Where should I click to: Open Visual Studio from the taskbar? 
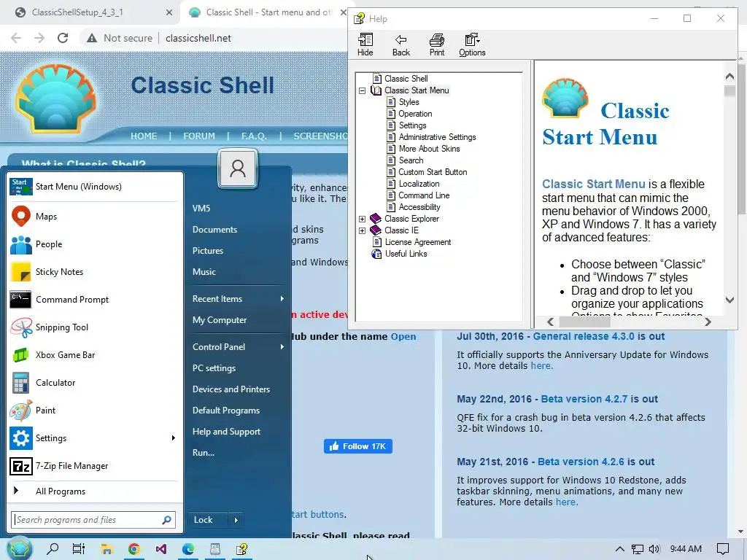(x=161, y=549)
